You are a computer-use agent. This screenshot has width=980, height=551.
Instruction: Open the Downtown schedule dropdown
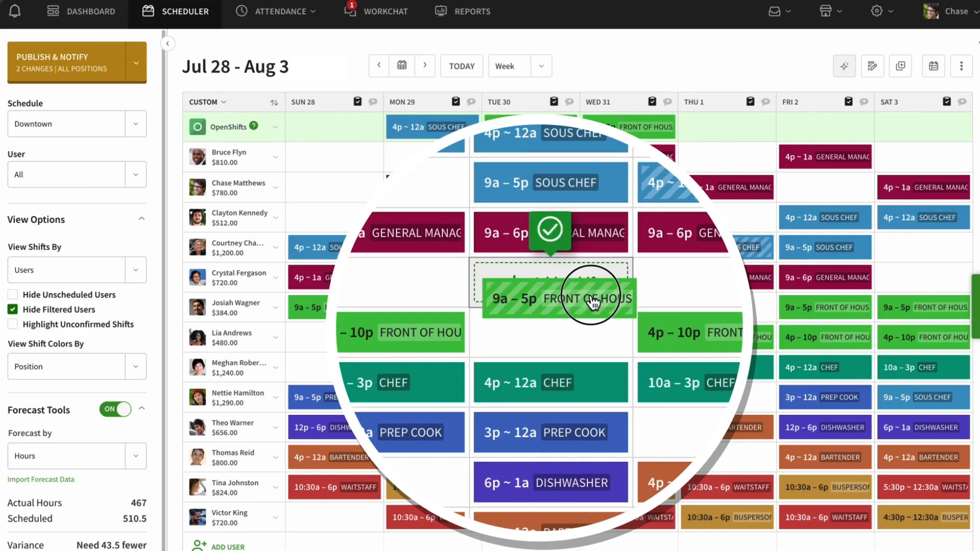coord(77,124)
